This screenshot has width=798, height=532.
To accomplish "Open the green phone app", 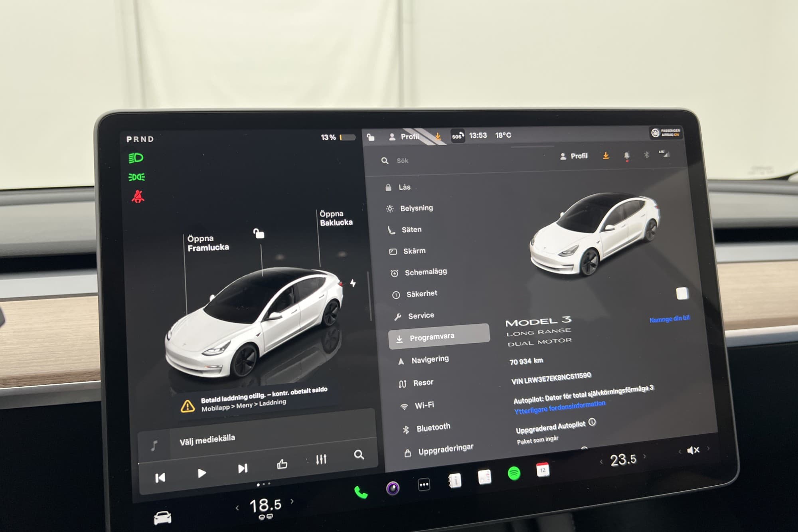I will point(361,492).
